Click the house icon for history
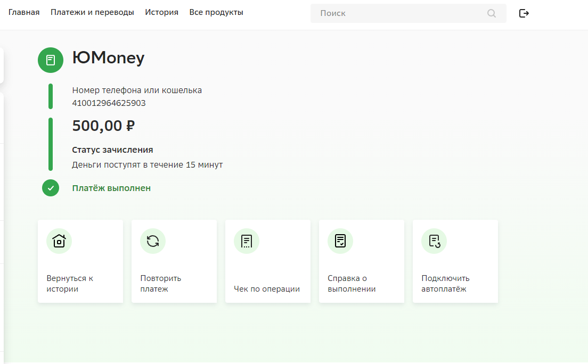588x364 pixels. 59,241
